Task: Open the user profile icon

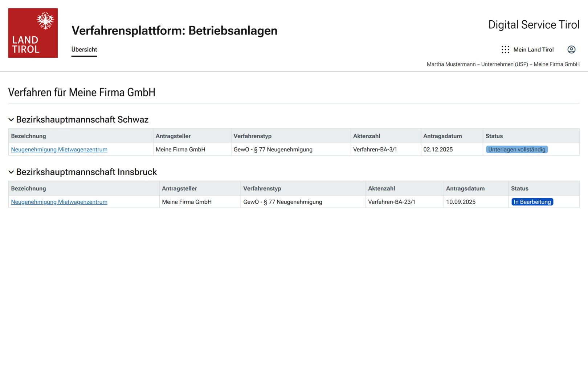Action: (x=571, y=50)
